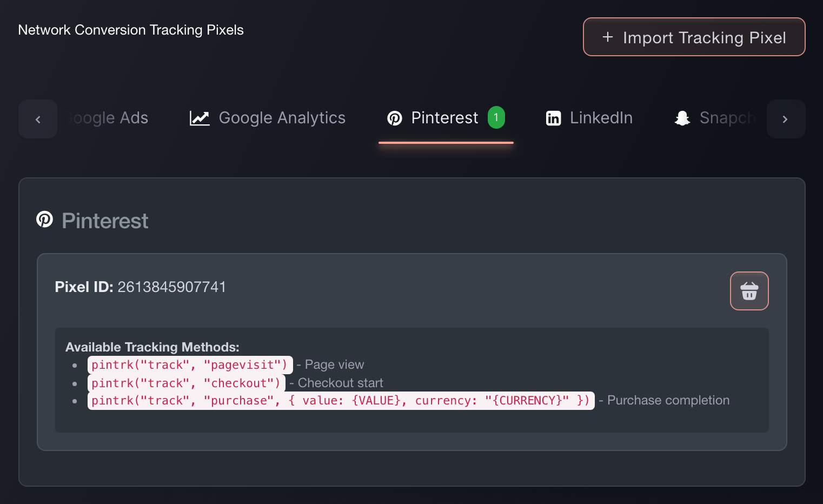
Task: Click the purchase tracking code snippet
Action: pos(341,401)
